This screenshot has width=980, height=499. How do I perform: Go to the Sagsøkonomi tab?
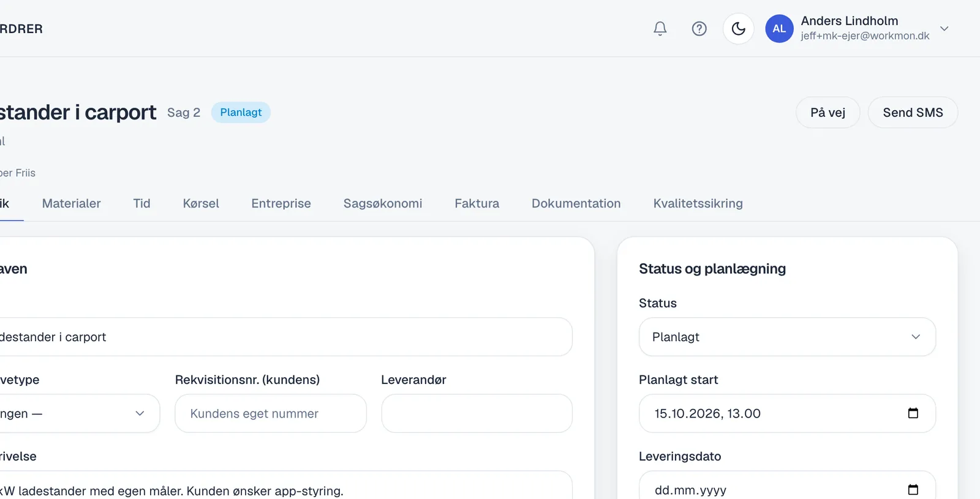[383, 203]
